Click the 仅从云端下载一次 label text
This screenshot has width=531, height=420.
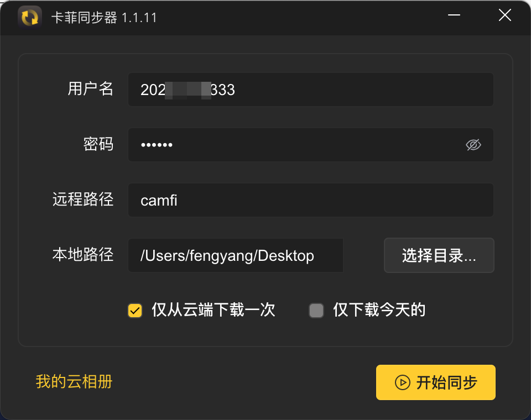pyautogui.click(x=214, y=309)
